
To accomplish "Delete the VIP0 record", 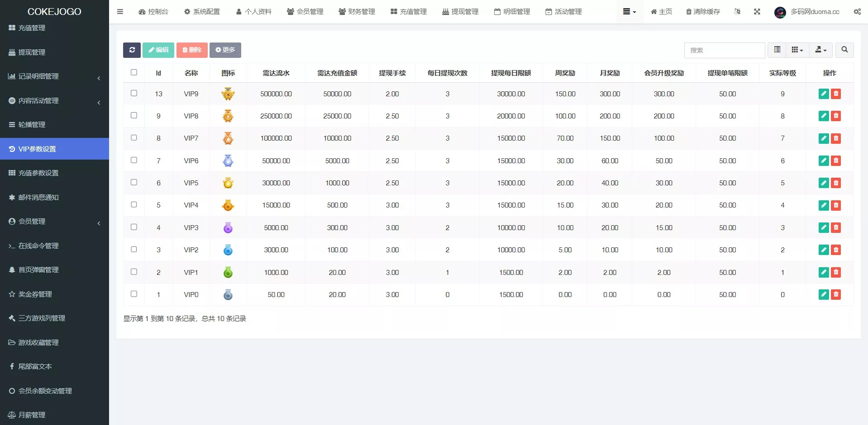I will (836, 294).
